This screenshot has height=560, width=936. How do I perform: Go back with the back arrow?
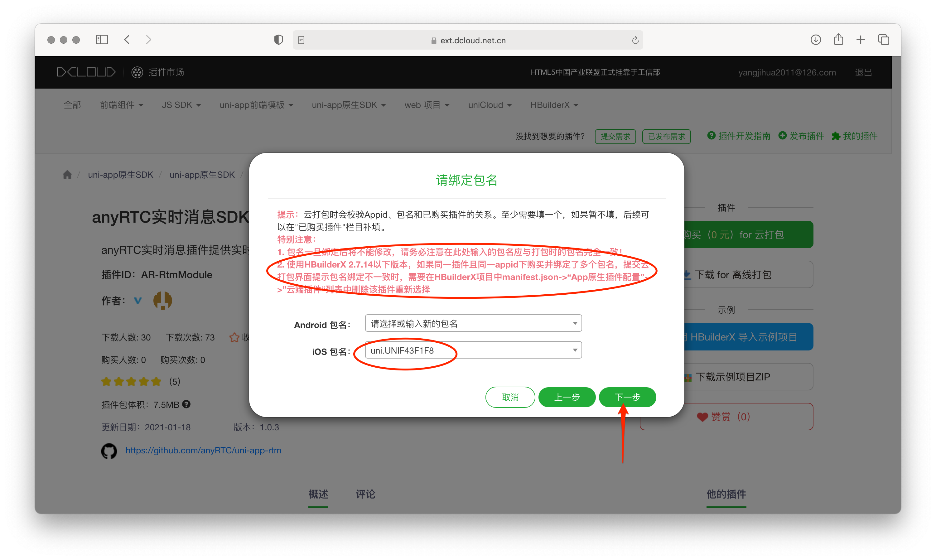click(127, 40)
